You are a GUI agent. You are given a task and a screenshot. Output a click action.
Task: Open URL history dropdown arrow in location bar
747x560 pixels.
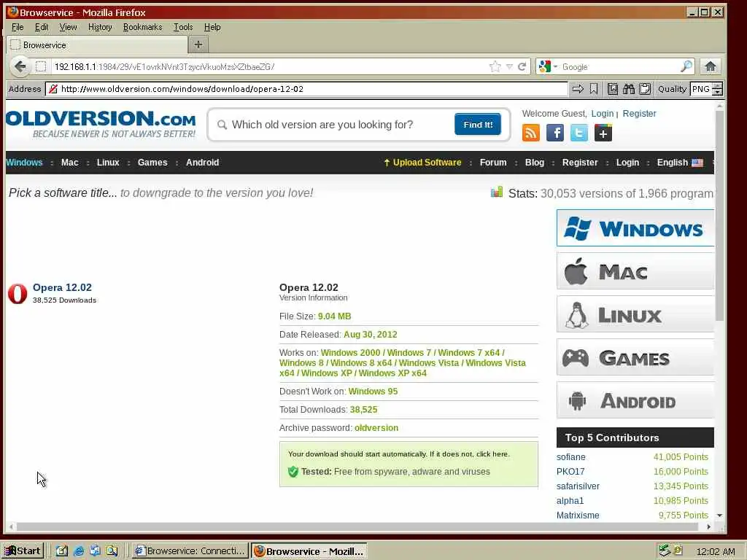pos(509,66)
